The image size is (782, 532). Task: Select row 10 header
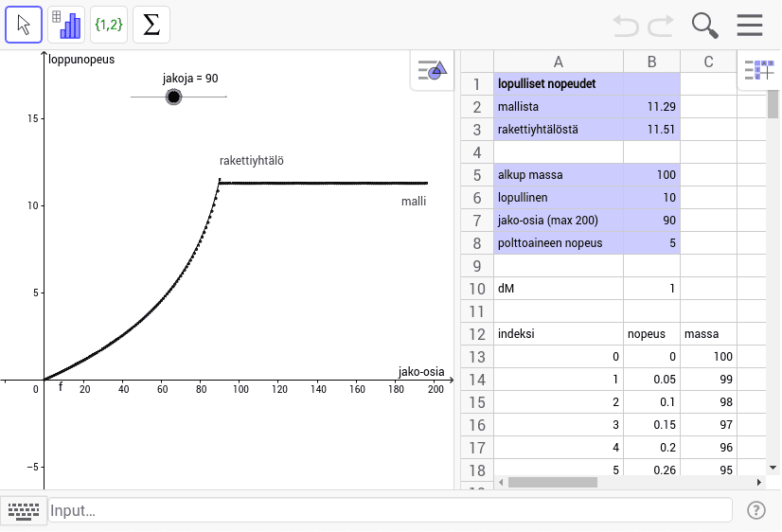pyautogui.click(x=477, y=289)
